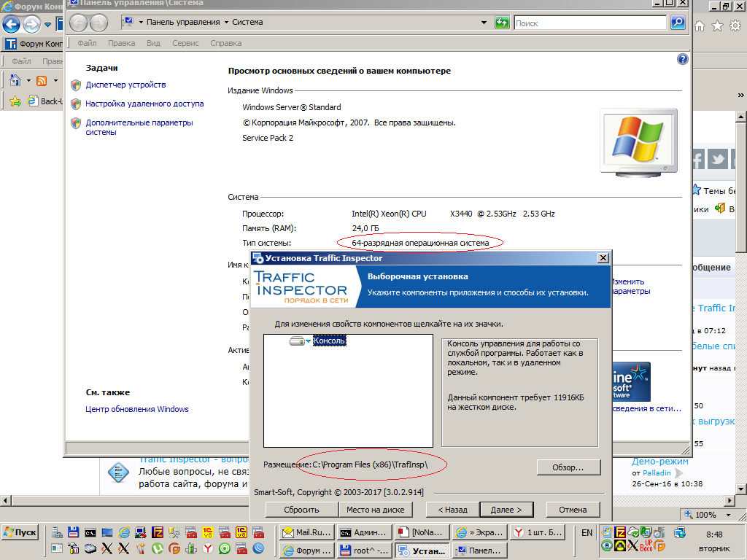Expand the dropdown before Панель управления breadcrumb
This screenshot has height=560, width=747.
(x=141, y=23)
